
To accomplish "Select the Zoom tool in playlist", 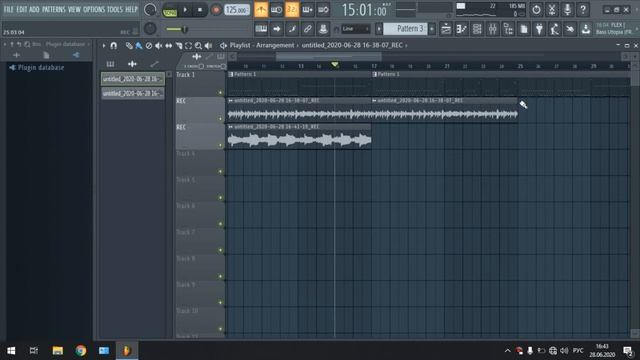I will point(198,46).
